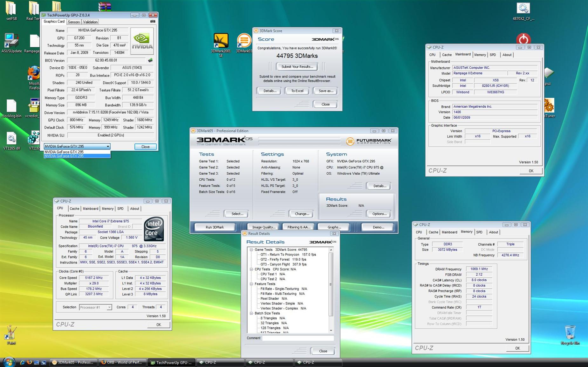Screen dimensions: 588x367
Task: Click Change... under Settings section
Action: [302, 214]
